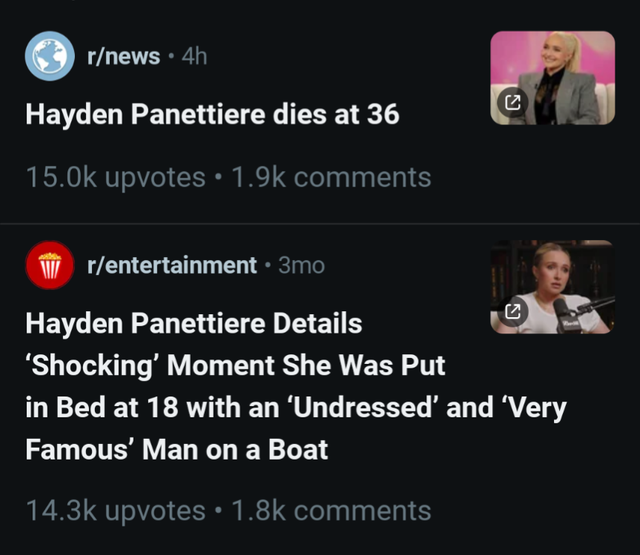The height and width of the screenshot is (555, 640).
Task: Select the 14.3k upvotes count
Action: [x=116, y=511]
